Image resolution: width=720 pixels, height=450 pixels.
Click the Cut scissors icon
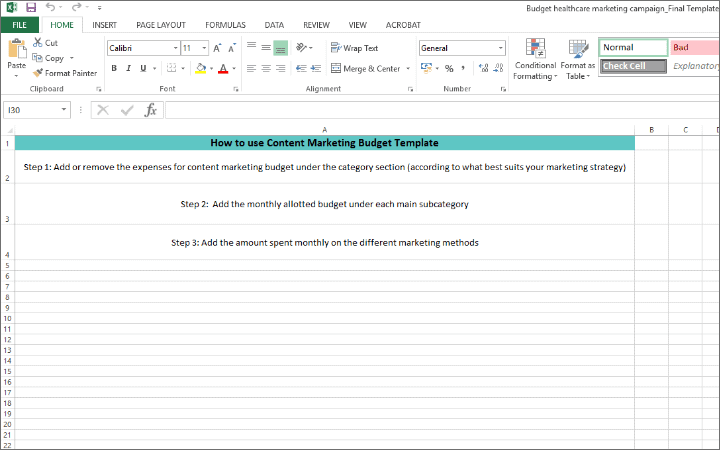pyautogui.click(x=38, y=43)
